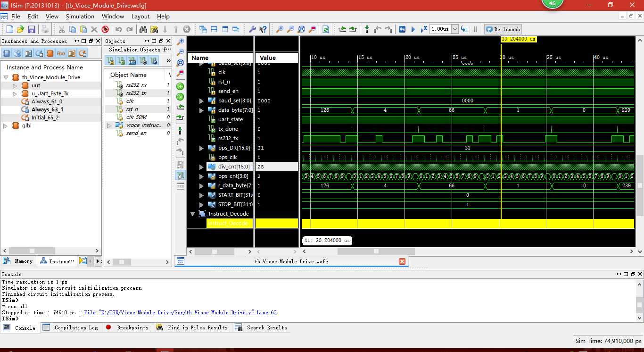The height and width of the screenshot is (352, 644).
Task: Toggle the snap-to-transition sidebar icon
Action: click(180, 175)
